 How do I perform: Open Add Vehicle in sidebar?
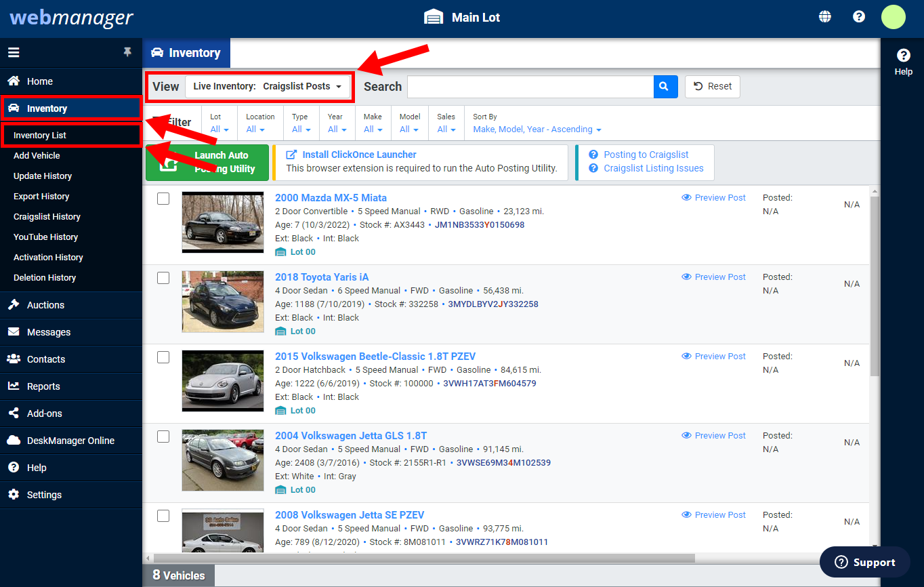37,155
